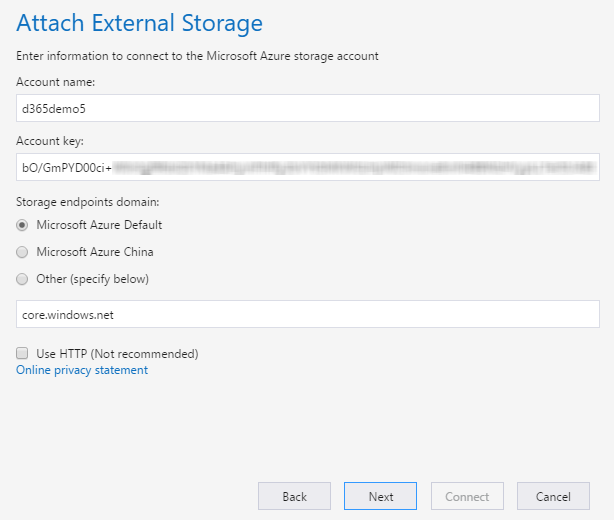
Task: Cancel the Attach External Storage dialog
Action: 553,496
